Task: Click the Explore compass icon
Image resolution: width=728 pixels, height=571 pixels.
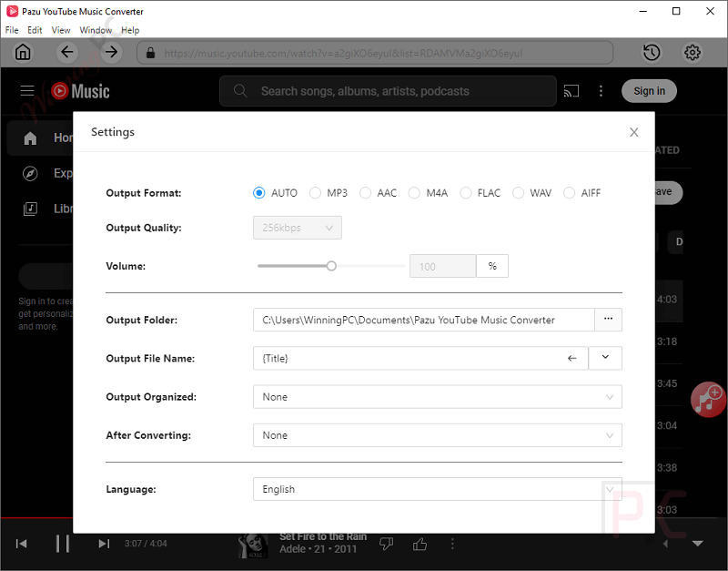Action: pos(30,173)
